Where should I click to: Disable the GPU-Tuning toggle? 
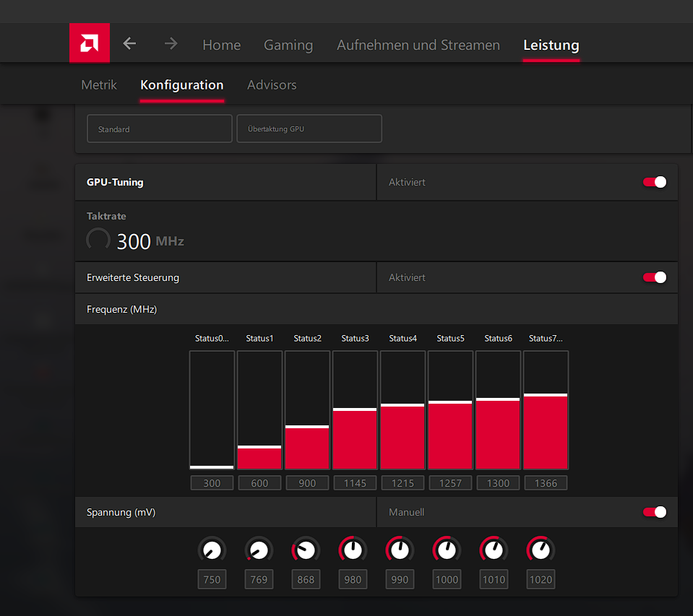click(654, 182)
